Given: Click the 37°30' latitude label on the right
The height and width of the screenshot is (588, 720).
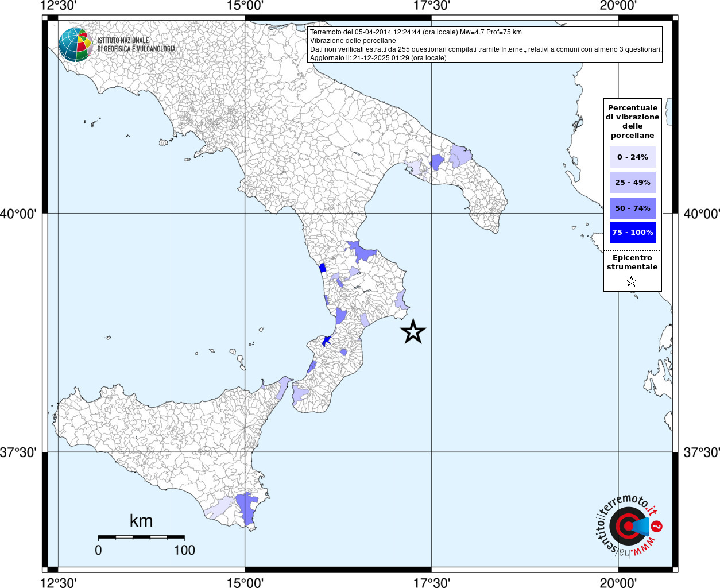Looking at the screenshot, I should click(x=701, y=452).
